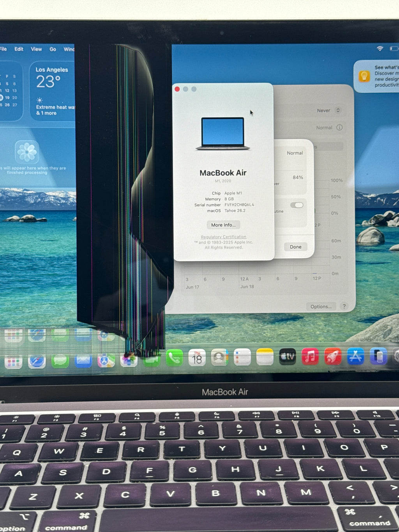Open the green Phone app in Dock

(x=174, y=358)
